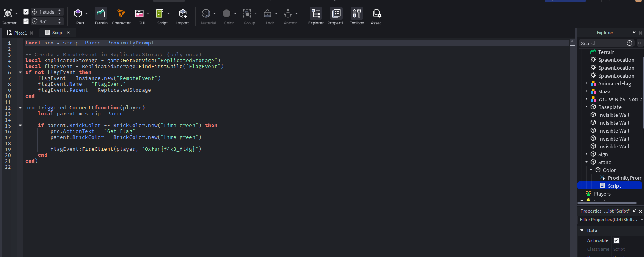This screenshot has width=644, height=257.
Task: Click the Import icon in toolbar
Action: pyautogui.click(x=182, y=14)
